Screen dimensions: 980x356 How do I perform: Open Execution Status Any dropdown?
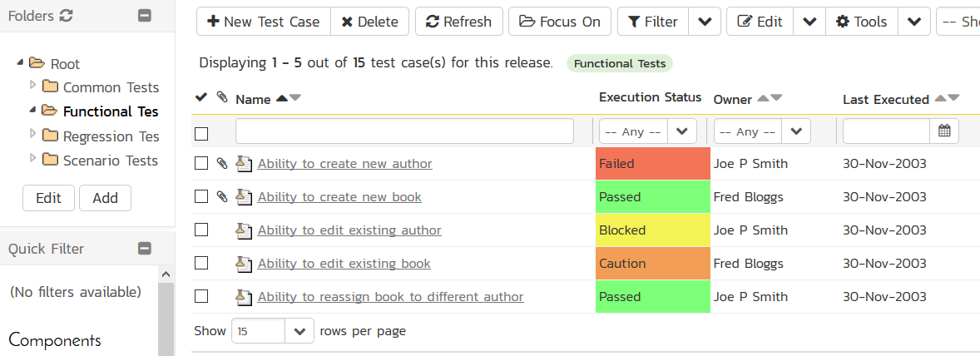coord(647,131)
